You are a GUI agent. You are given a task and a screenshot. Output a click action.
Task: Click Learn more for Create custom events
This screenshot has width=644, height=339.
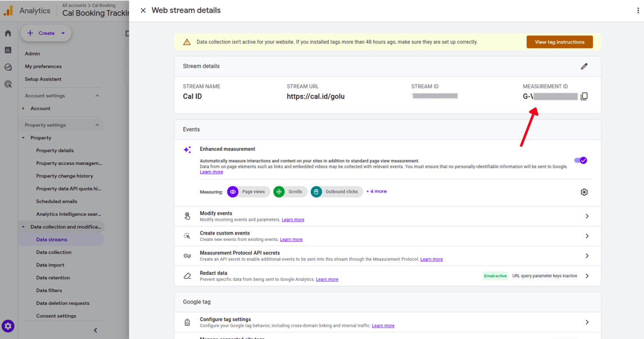[291, 240]
